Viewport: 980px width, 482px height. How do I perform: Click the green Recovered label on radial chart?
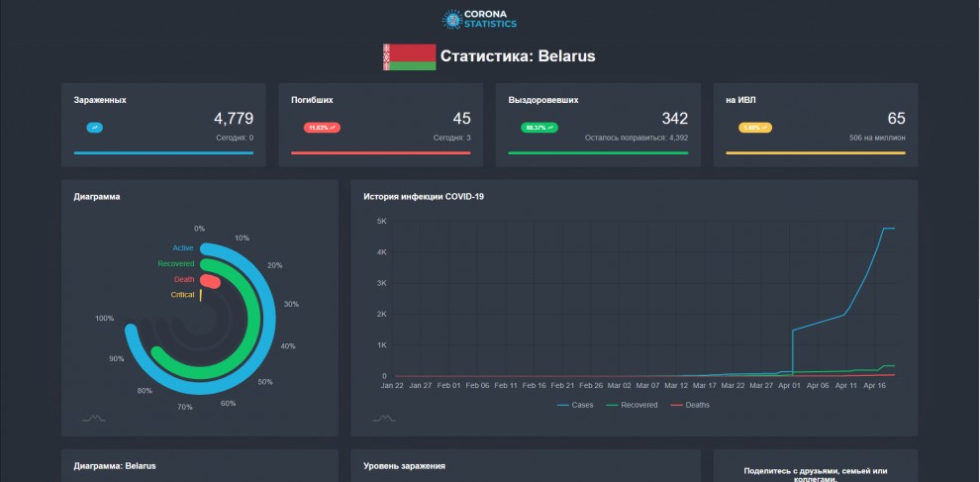(176, 264)
